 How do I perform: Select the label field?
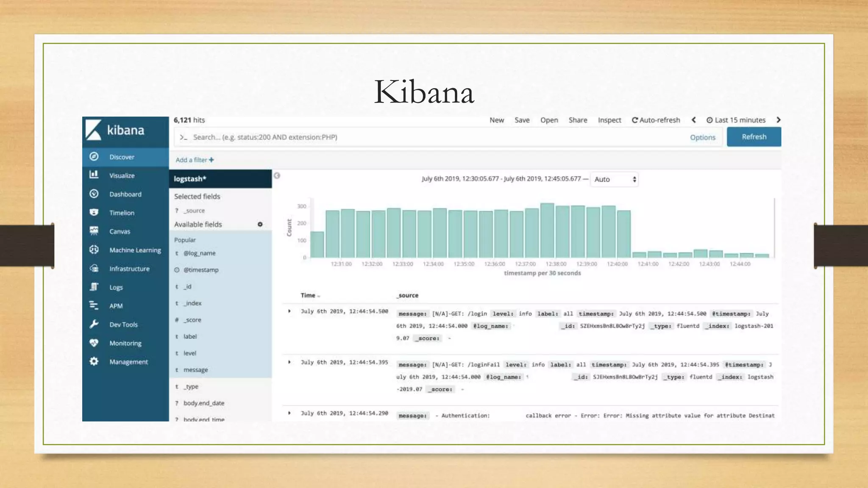coord(190,336)
